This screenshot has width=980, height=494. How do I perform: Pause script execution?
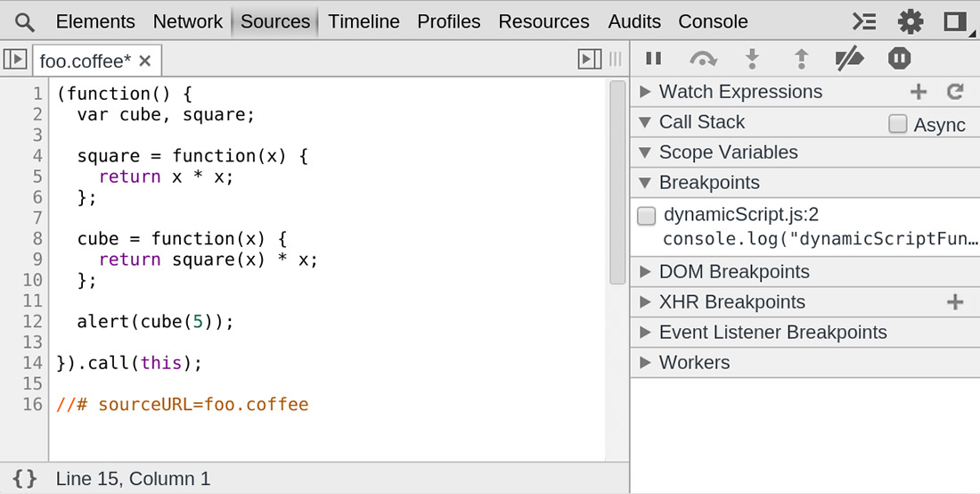point(654,59)
